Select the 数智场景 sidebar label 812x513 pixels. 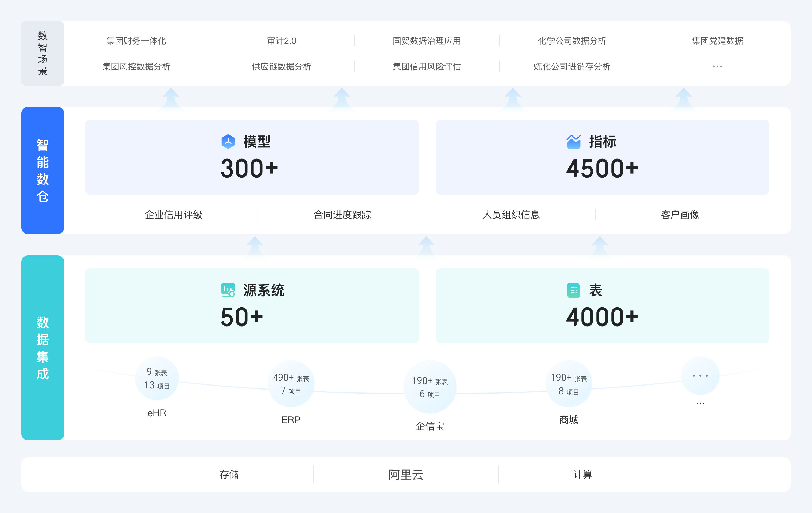pos(42,53)
